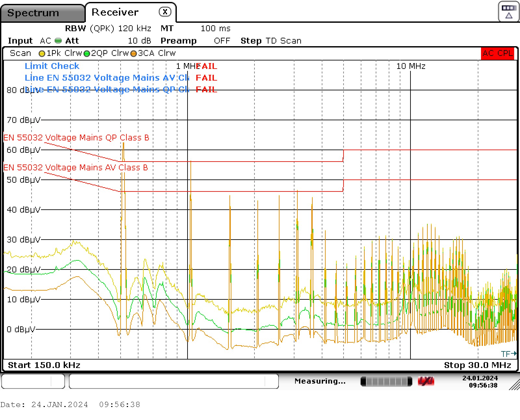
Task: Switch to the Spectrum tab
Action: [x=33, y=13]
